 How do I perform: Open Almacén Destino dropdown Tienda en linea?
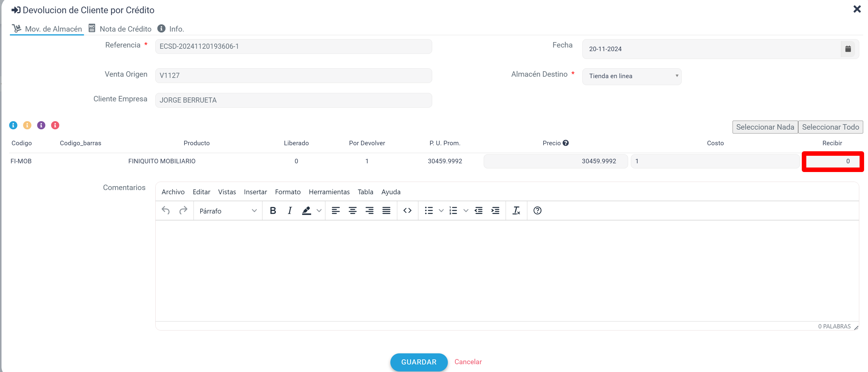pyautogui.click(x=632, y=76)
